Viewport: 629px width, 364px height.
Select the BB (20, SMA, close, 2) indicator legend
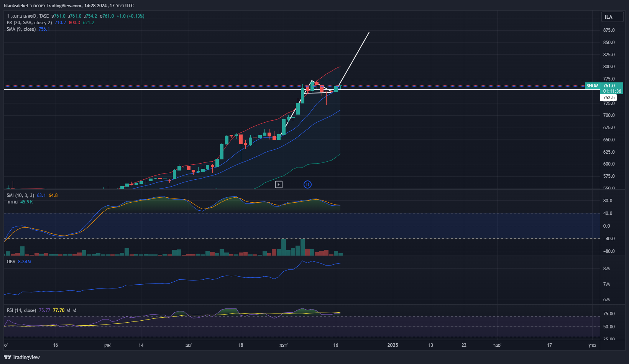[x=29, y=23]
